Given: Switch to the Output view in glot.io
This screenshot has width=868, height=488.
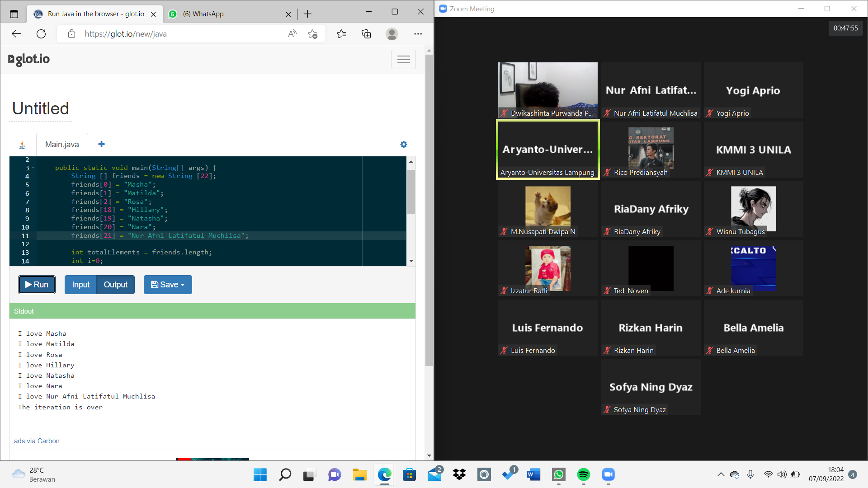Looking at the screenshot, I should (x=115, y=285).
